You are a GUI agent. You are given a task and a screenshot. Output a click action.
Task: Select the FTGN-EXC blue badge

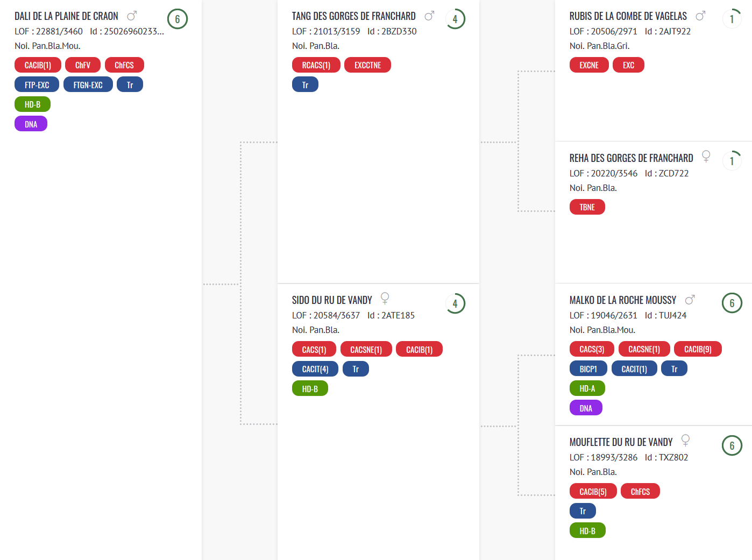coord(88,84)
